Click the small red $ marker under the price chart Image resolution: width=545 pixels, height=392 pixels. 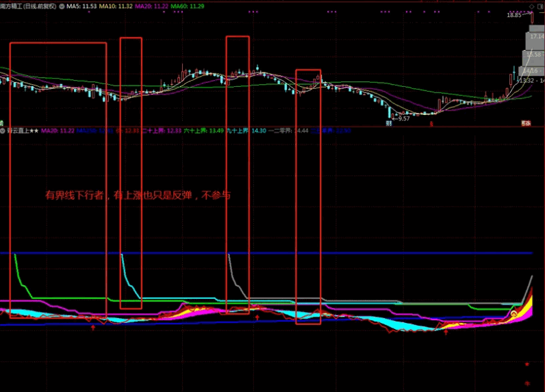pyautogui.click(x=431, y=124)
